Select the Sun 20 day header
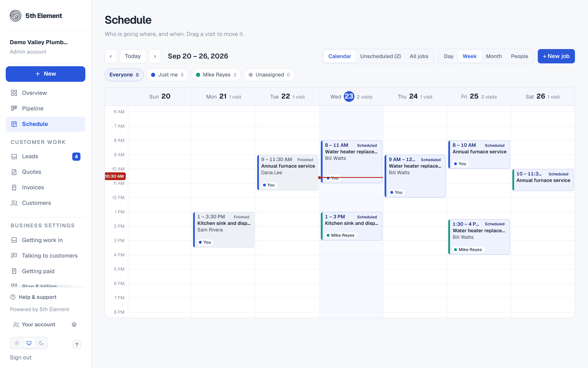The image size is (588, 368). 160,97
